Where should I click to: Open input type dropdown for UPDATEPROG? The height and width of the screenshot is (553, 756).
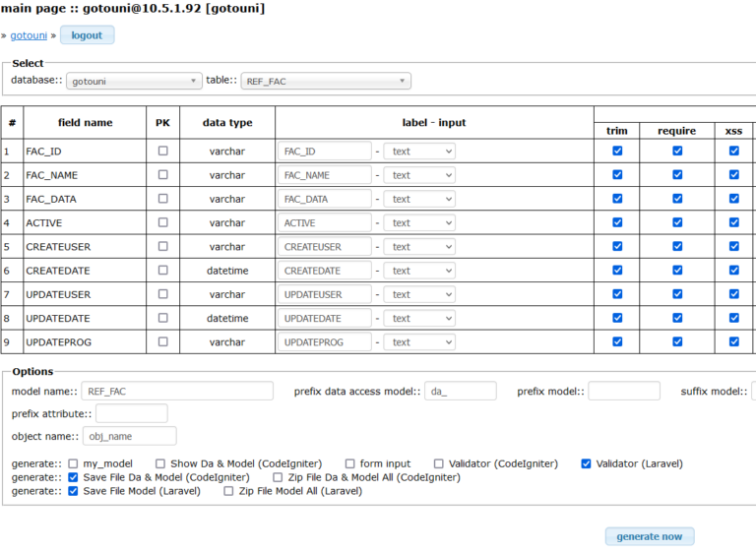click(419, 342)
